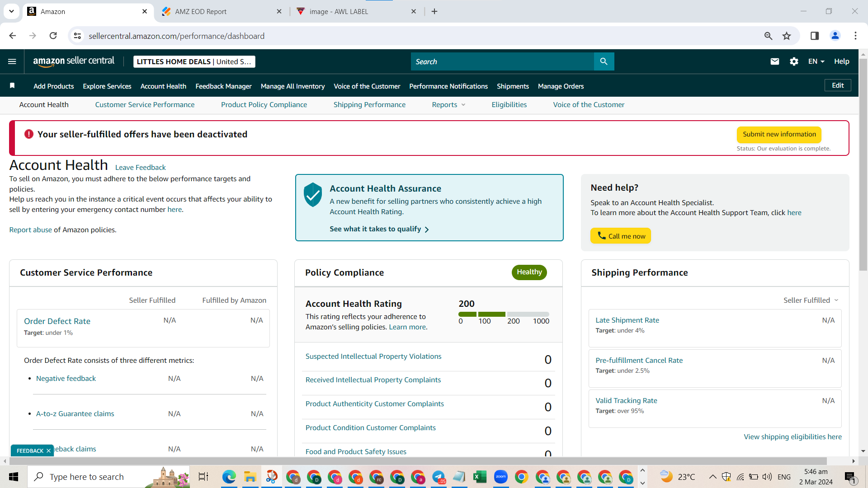868x488 pixels.
Task: Click the teal search magnifier button
Action: 604,61
